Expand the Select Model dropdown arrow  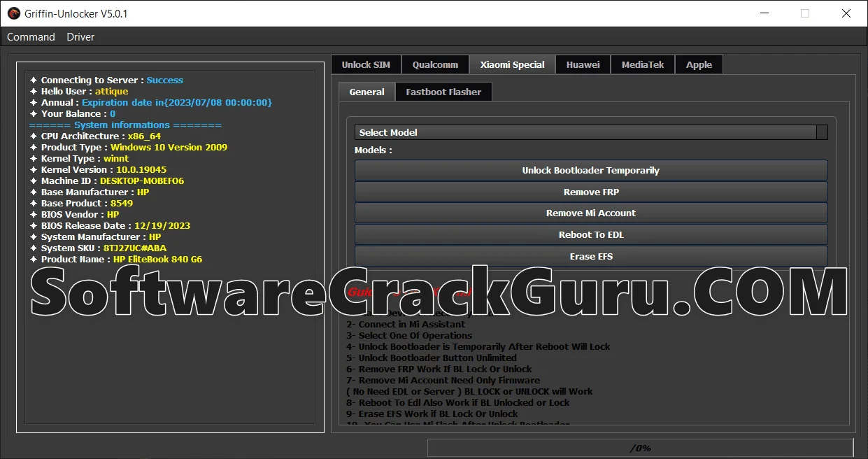point(822,132)
